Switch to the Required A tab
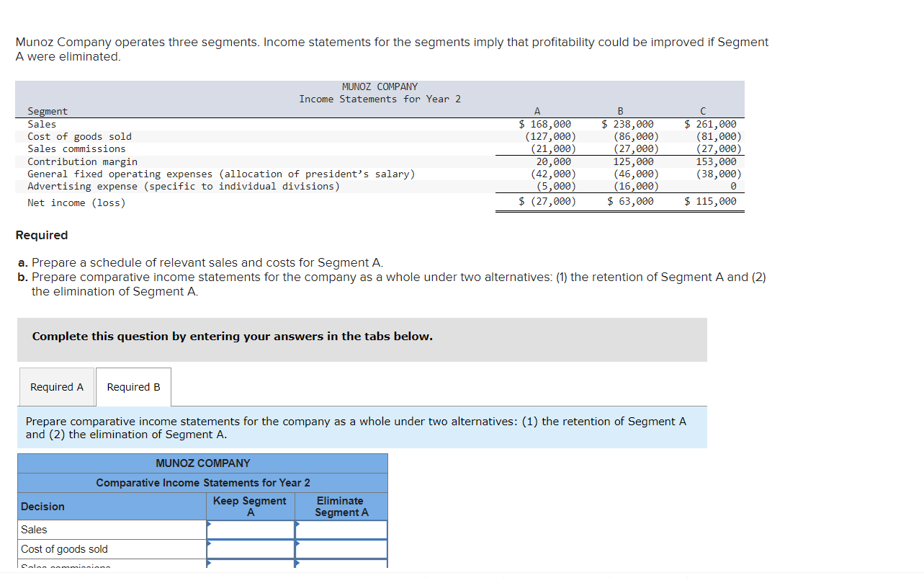This screenshot has height=578, width=924. (x=56, y=386)
